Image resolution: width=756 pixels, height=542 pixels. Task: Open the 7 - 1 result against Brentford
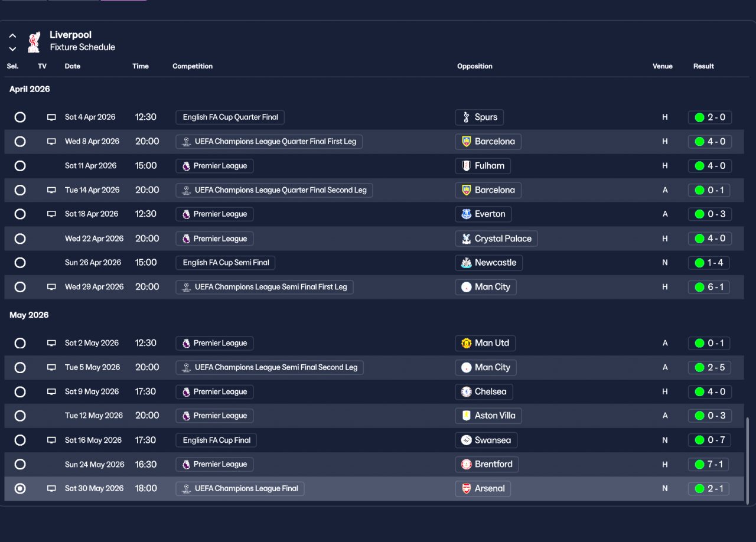(708, 465)
